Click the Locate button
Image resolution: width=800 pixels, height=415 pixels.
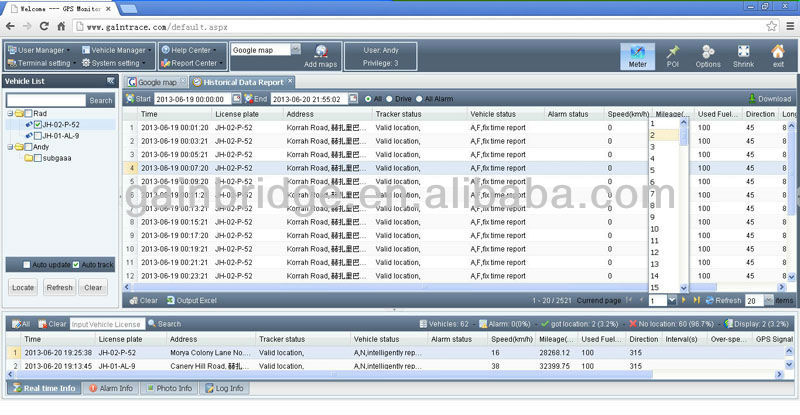tap(23, 288)
